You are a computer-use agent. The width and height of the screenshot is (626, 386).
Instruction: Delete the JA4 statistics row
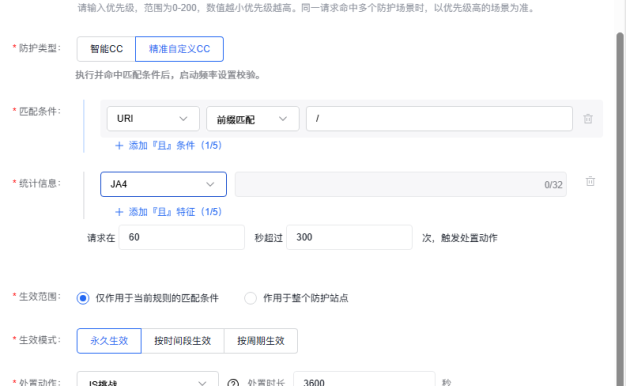click(590, 181)
